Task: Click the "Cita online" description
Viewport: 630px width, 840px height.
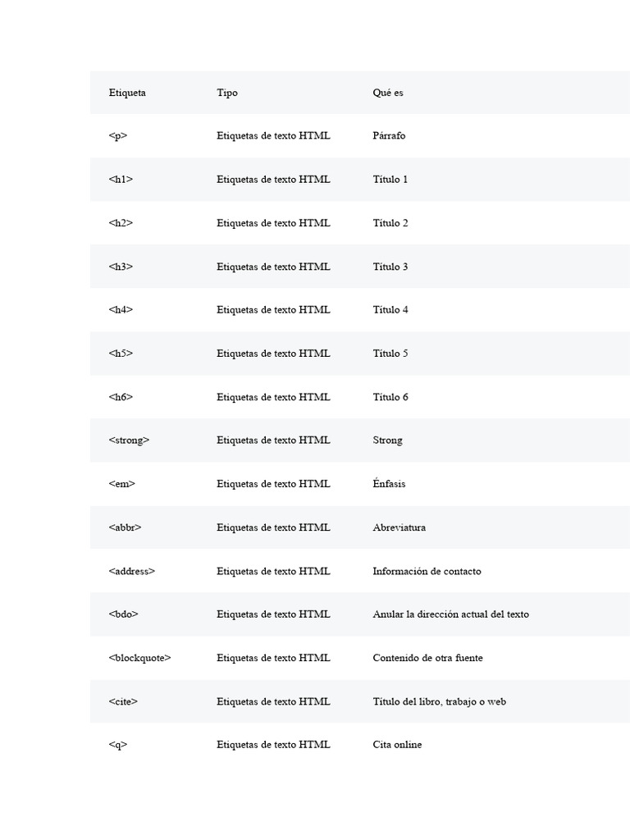Action: click(x=397, y=745)
